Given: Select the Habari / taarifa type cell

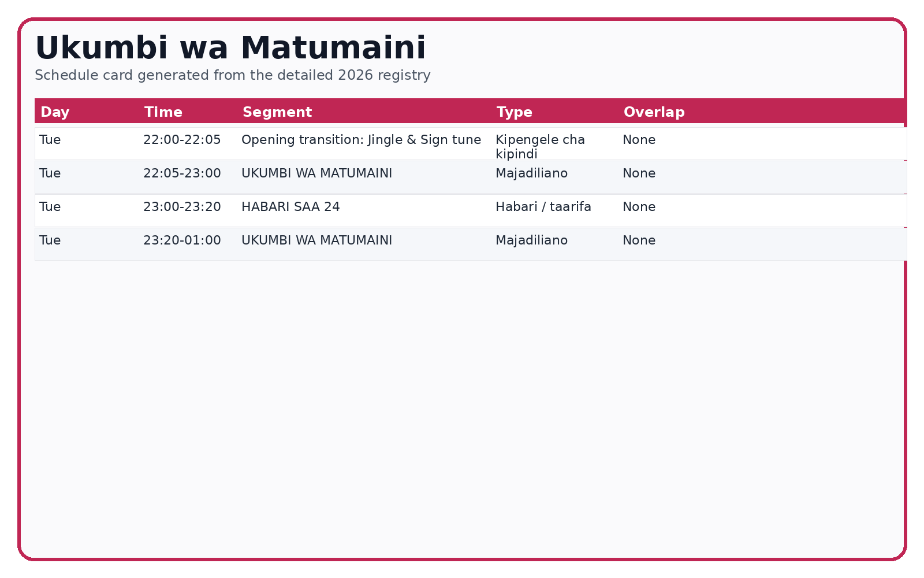Looking at the screenshot, I should 543,207.
